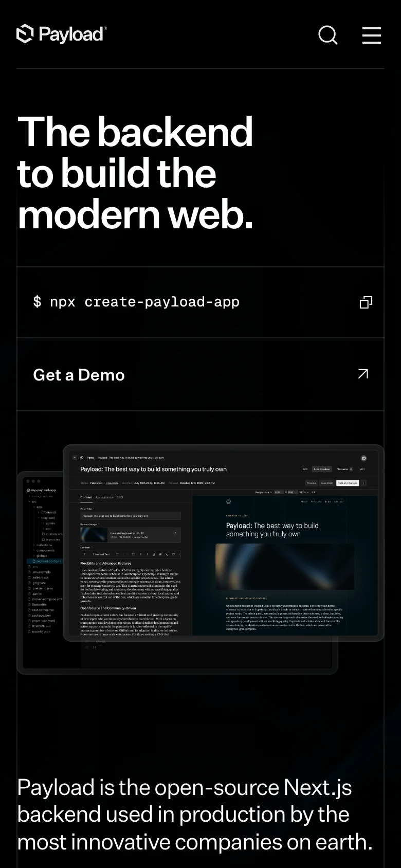This screenshot has height=868, width=401.
Task: Open the hamburger navigation menu
Action: tap(371, 35)
